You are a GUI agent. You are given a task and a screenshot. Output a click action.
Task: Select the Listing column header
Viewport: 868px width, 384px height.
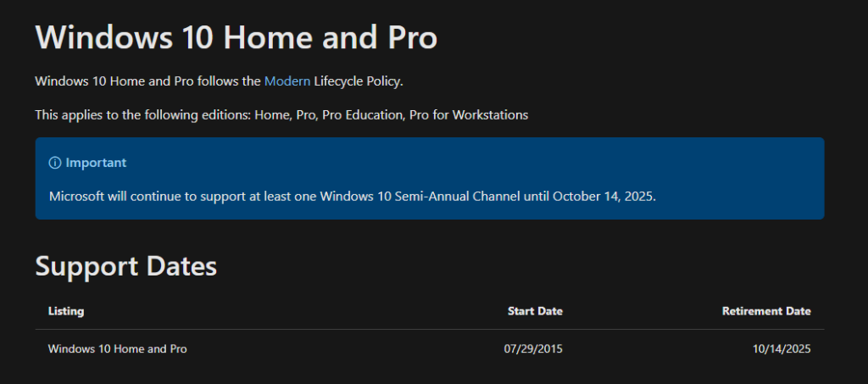(x=66, y=311)
